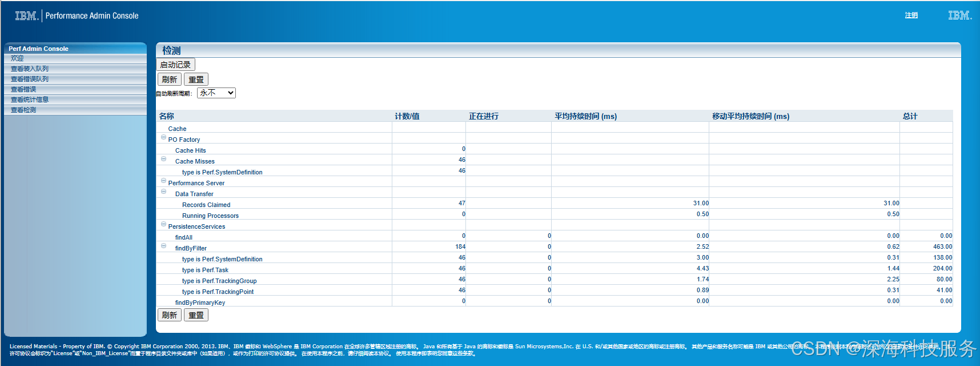This screenshot has height=366, width=980.
Task: Select Perf.SystemDefinition under findByFilter
Action: click(x=222, y=259)
